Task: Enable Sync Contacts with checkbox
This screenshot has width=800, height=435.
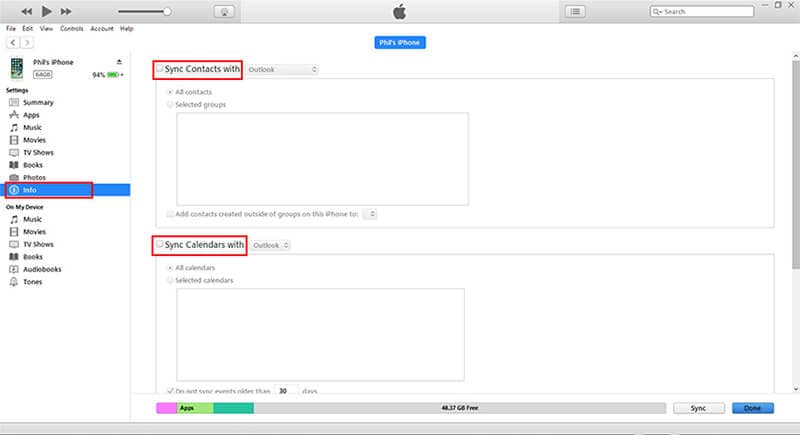Action: (x=160, y=68)
